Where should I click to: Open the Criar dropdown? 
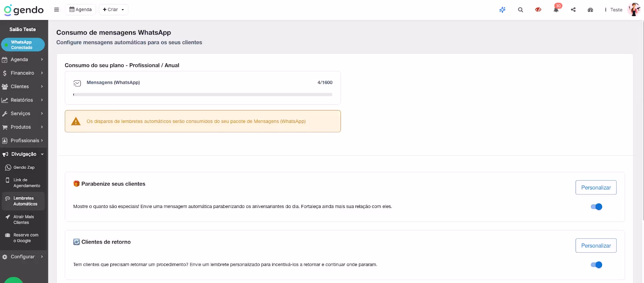[114, 10]
